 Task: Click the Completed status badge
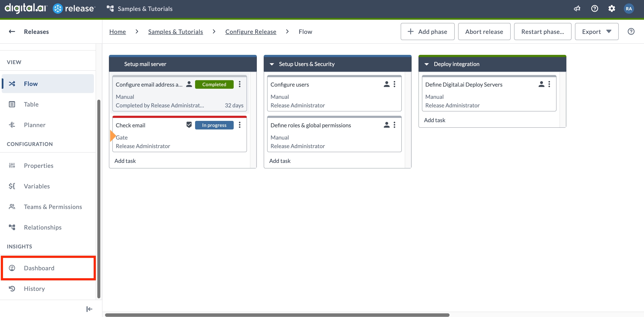tap(214, 84)
